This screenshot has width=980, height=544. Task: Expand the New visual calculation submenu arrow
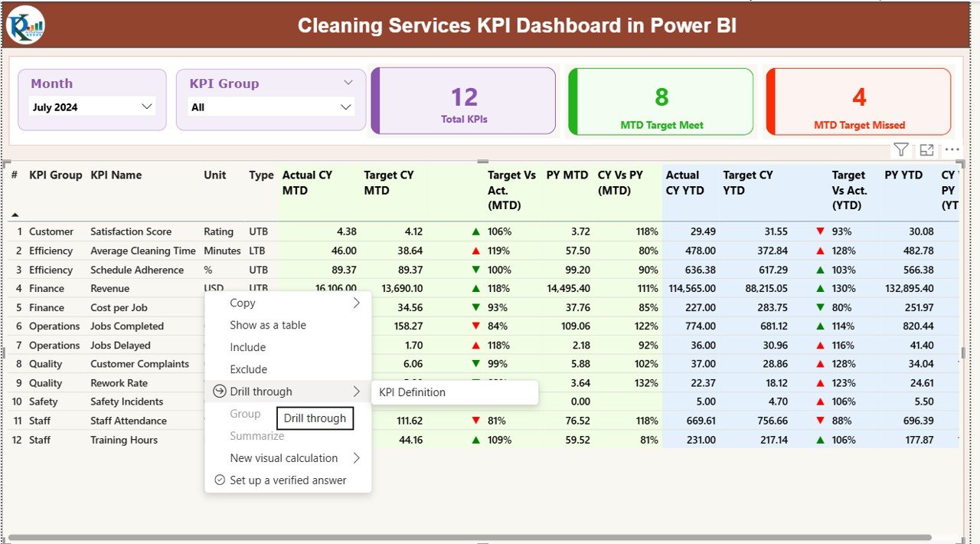(x=355, y=458)
